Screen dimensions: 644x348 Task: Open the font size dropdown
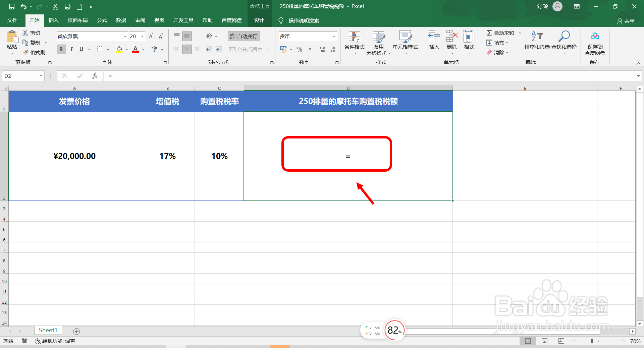(142, 36)
